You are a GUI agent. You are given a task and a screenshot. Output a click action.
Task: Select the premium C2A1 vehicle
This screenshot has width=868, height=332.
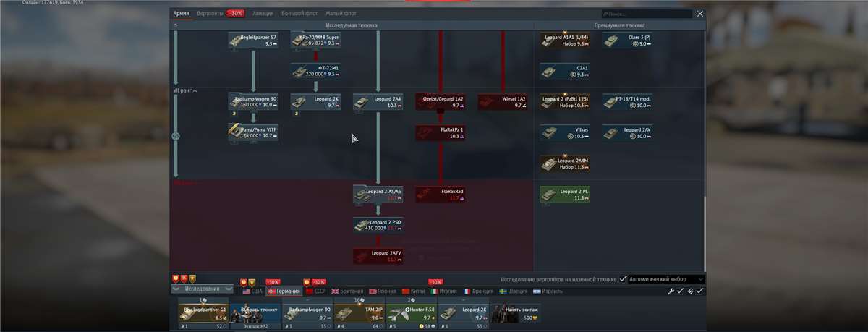point(566,71)
